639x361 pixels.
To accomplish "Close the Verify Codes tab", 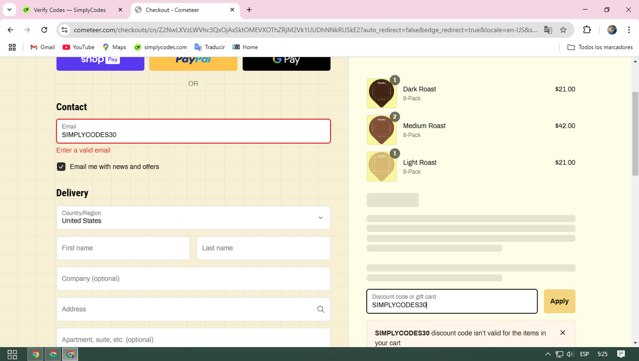I will [120, 10].
